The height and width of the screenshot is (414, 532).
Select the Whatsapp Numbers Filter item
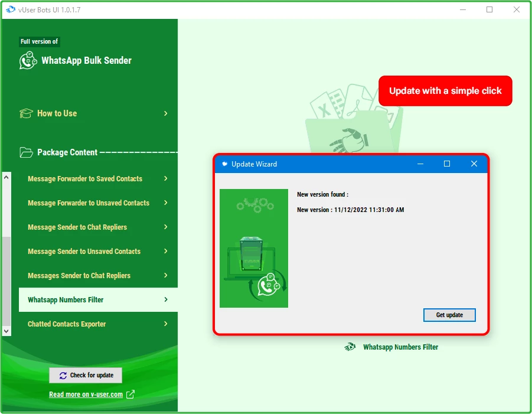pos(98,299)
